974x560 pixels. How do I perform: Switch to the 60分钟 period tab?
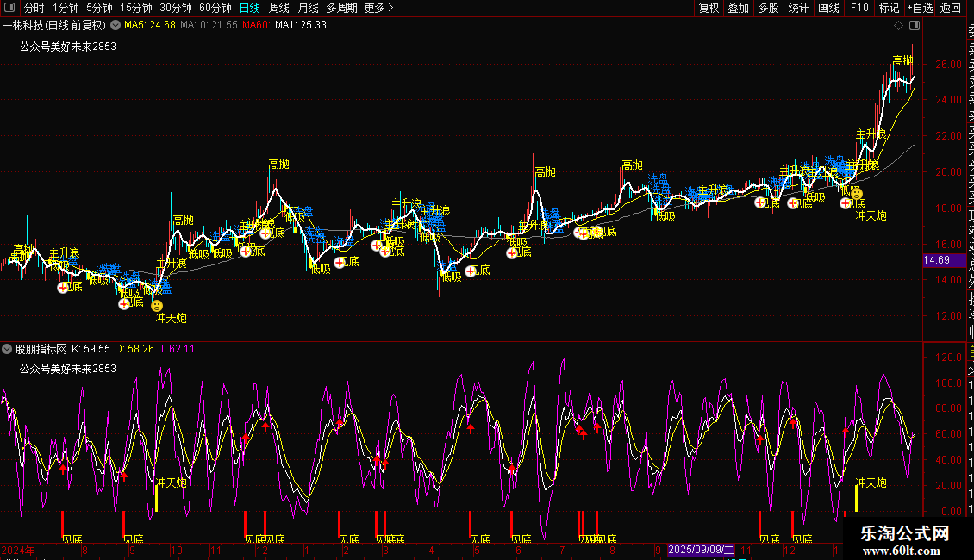pyautogui.click(x=215, y=8)
